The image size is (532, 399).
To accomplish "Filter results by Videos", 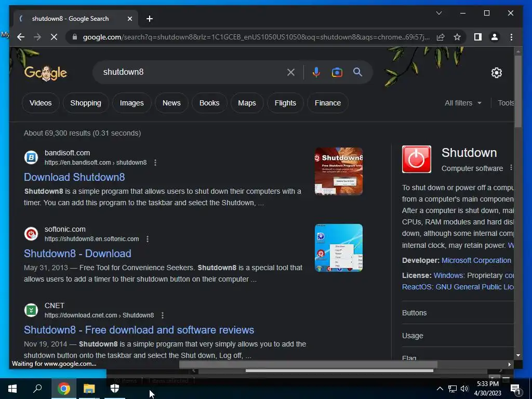I will pyautogui.click(x=41, y=103).
